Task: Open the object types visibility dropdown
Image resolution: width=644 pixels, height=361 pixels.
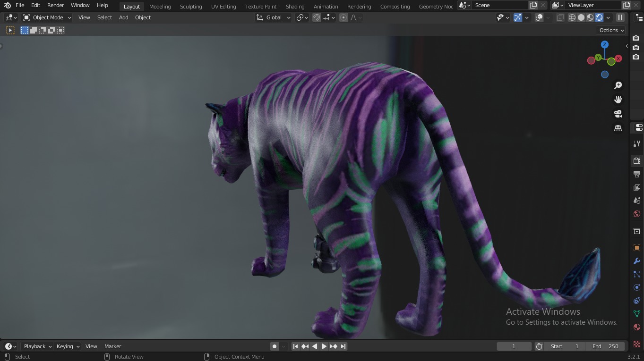Action: coord(503,17)
